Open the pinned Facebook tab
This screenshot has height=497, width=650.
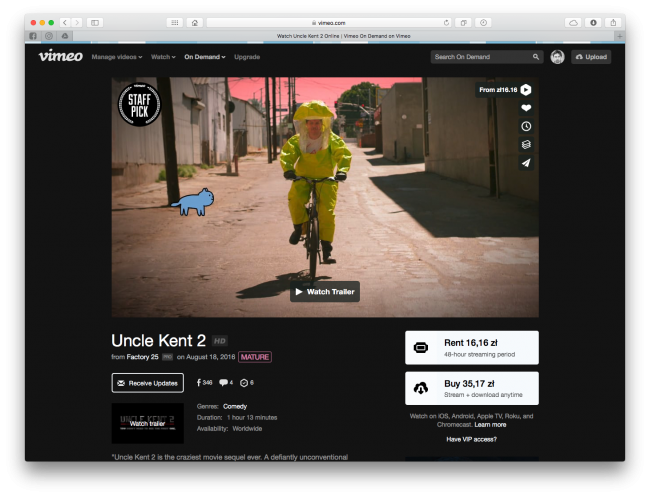click(x=33, y=36)
